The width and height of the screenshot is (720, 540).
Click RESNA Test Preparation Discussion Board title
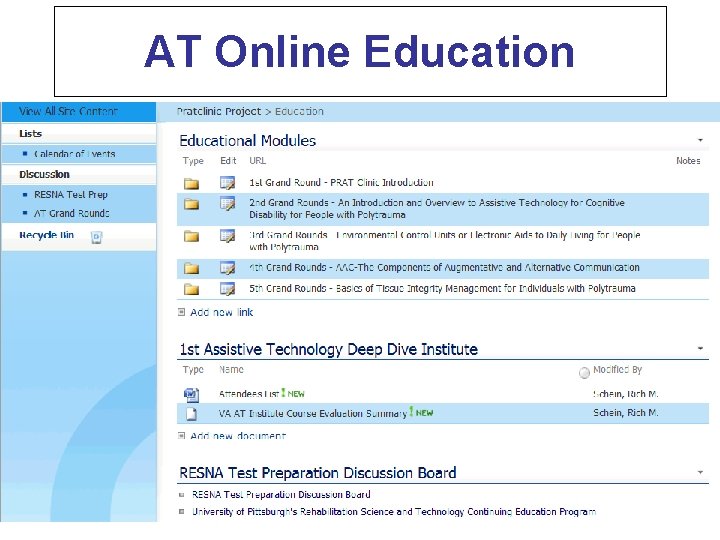click(x=318, y=473)
